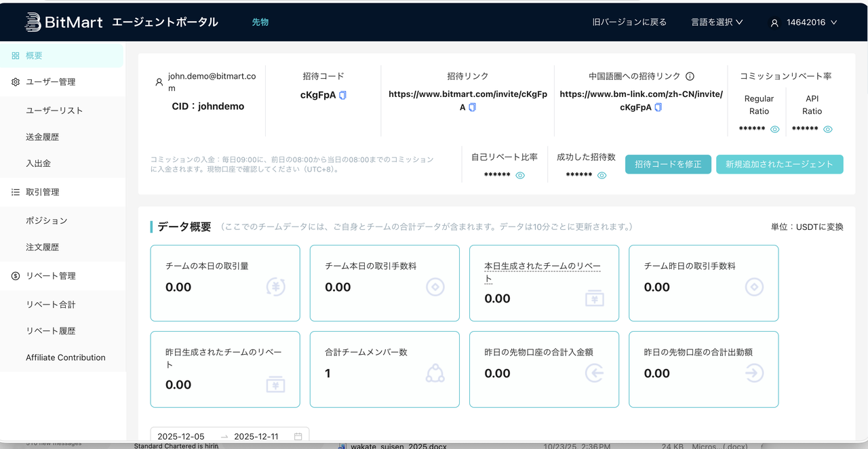Click the icon in 本日生成されたチームのリベート card
Image resolution: width=868 pixels, height=449 pixels.
coord(595,298)
